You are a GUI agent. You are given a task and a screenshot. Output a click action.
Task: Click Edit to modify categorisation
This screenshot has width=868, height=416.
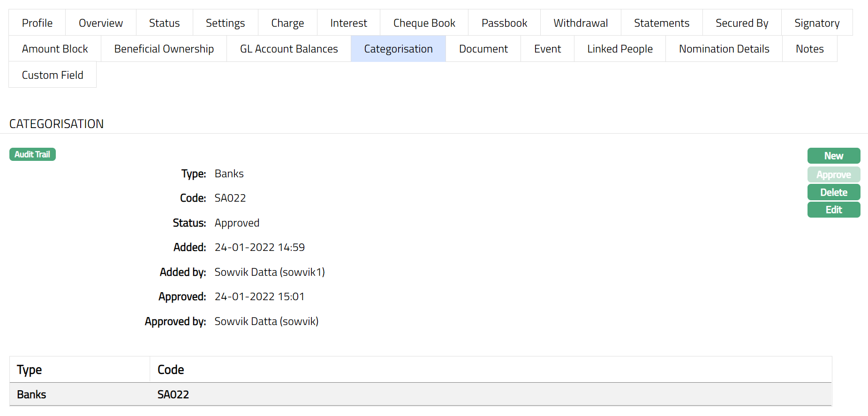tap(833, 210)
